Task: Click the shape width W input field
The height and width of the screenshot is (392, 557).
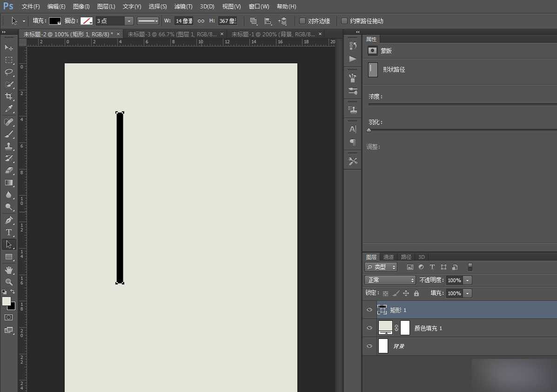Action: point(184,21)
